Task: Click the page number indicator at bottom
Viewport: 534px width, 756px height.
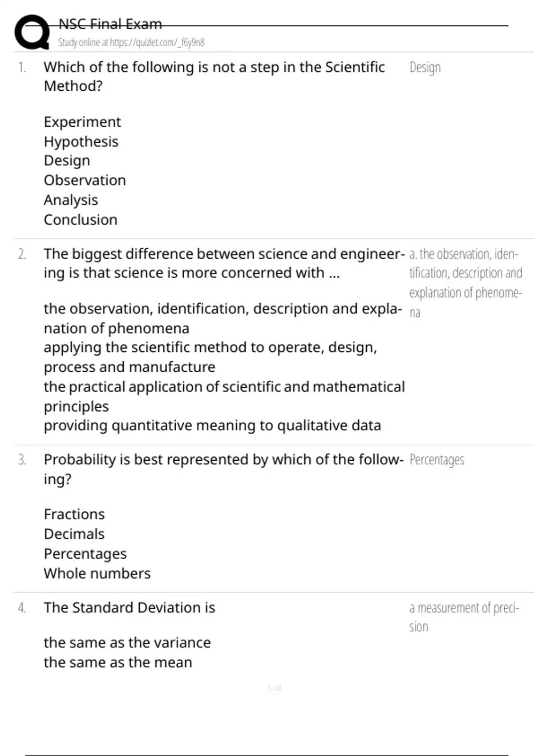Action: [275, 688]
